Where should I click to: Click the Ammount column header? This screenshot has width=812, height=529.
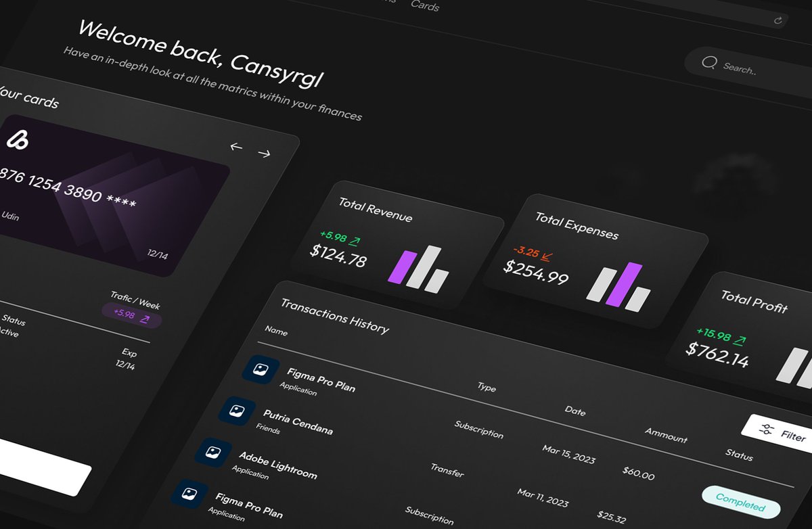click(x=666, y=435)
